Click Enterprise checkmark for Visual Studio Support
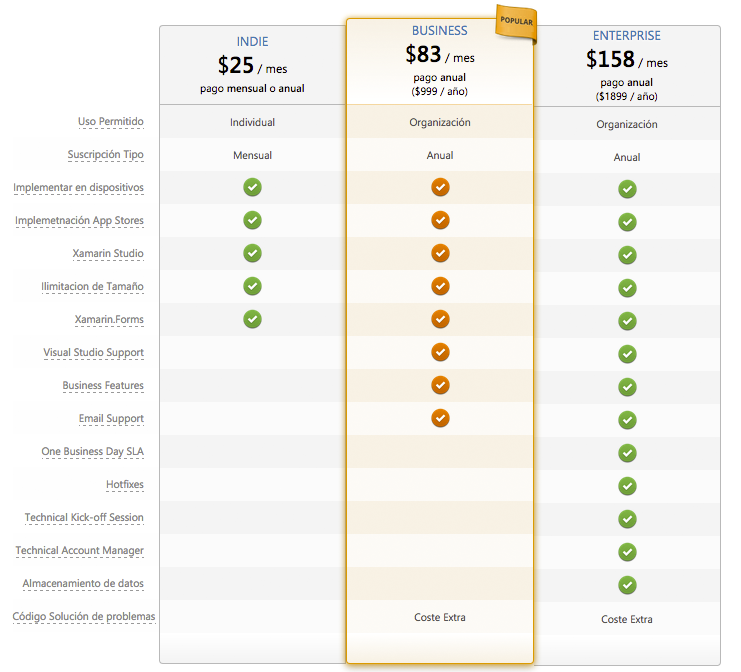This screenshot has height=672, width=741. pyautogui.click(x=627, y=354)
